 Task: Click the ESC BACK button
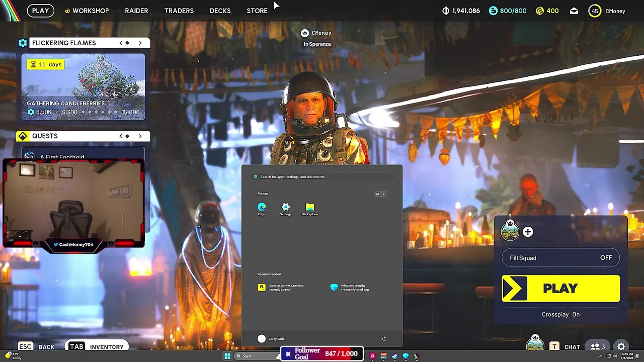click(36, 346)
